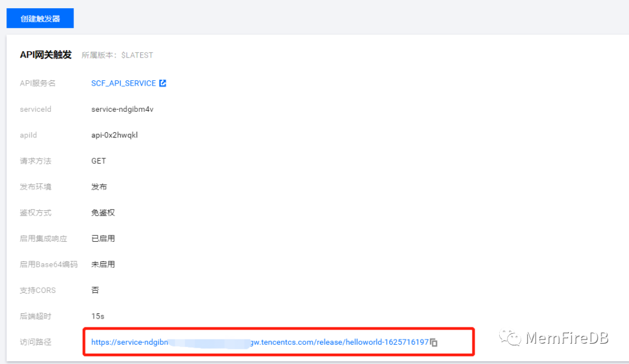This screenshot has width=629, height=364.
Task: Click the 未启用 Base64 encoding value
Action: click(x=103, y=264)
